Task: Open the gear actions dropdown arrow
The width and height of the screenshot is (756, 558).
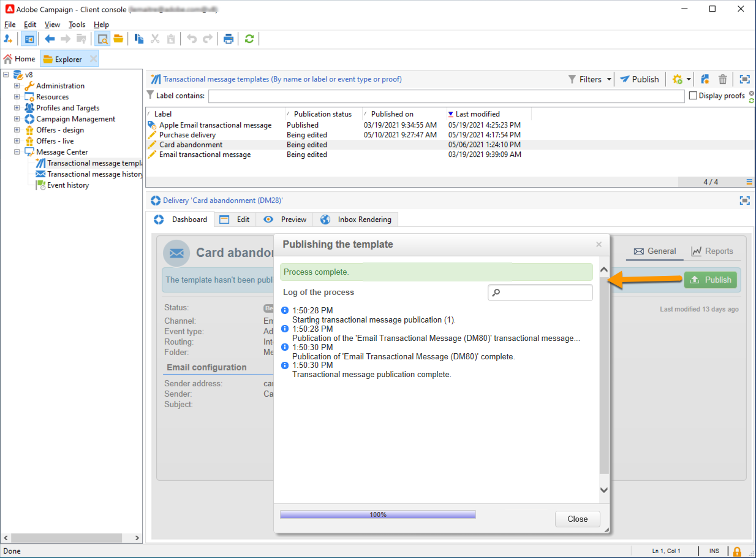Action: [689, 79]
